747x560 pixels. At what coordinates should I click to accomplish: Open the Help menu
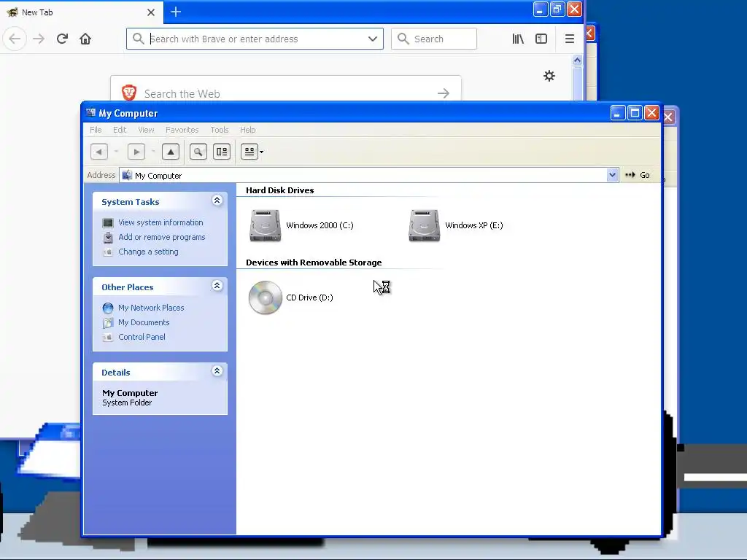[248, 130]
